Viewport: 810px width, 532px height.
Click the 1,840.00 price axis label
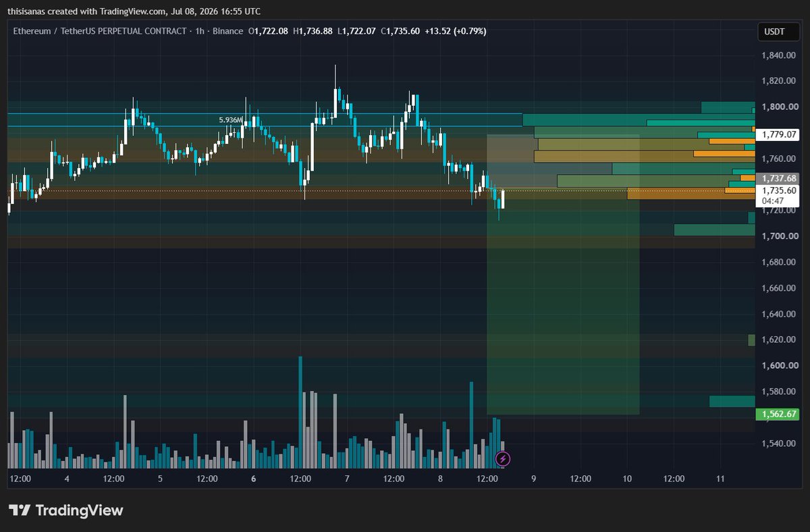point(780,55)
